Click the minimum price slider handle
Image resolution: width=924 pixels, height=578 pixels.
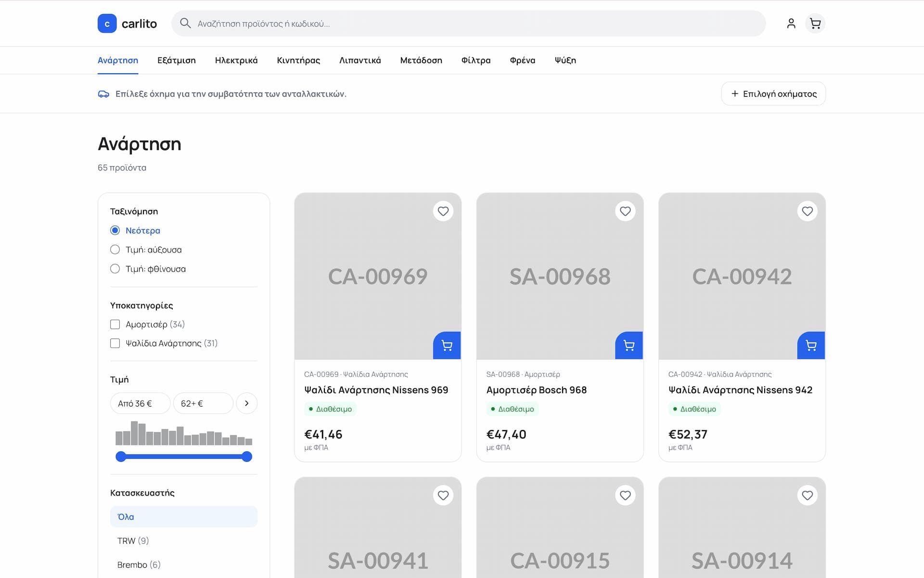pos(121,457)
